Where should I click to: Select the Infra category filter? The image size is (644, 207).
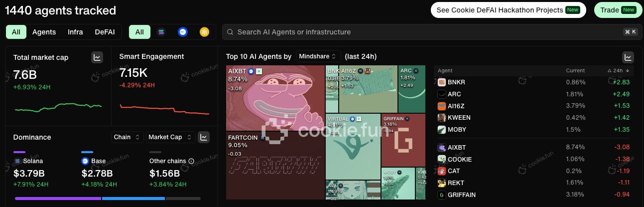click(x=75, y=32)
